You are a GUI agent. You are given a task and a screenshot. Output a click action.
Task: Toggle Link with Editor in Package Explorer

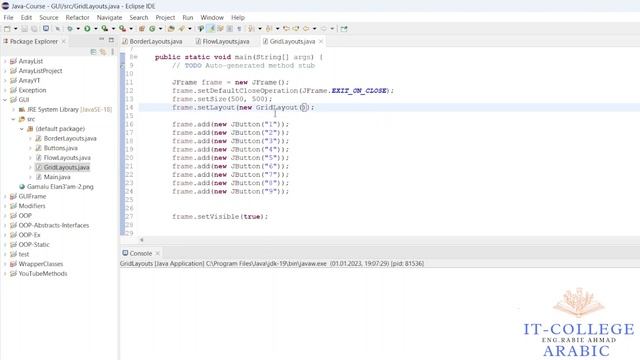click(103, 52)
